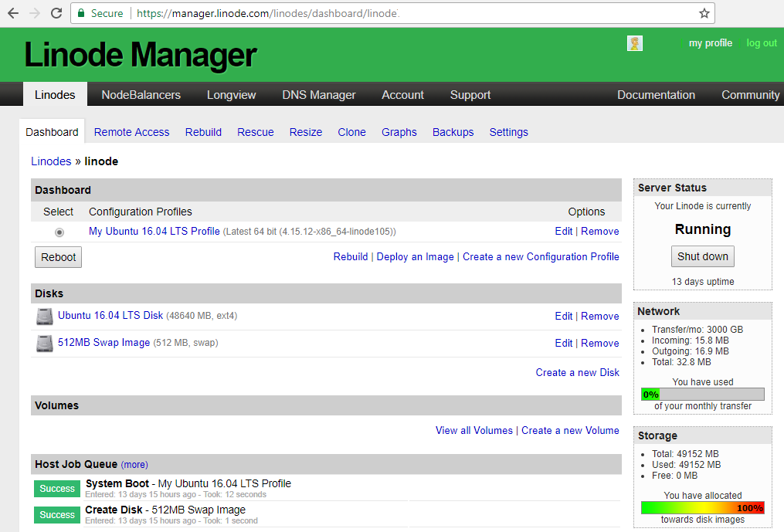Remove the Ubuntu 16.04 LTS configuration profile
The height and width of the screenshot is (532, 784).
600,231
